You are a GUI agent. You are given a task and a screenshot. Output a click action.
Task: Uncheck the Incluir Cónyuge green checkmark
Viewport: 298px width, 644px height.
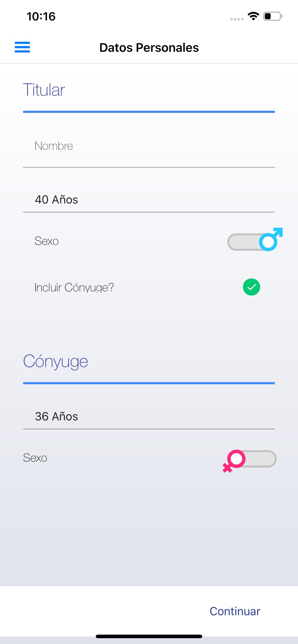tap(252, 287)
